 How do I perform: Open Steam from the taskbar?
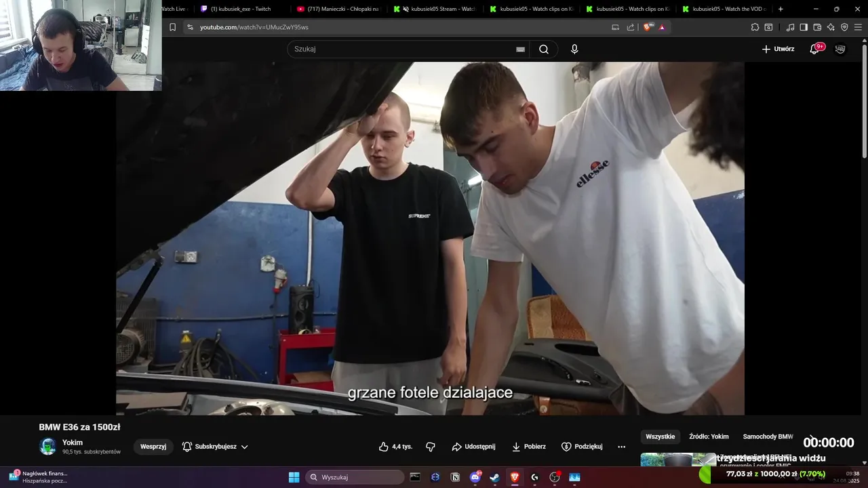[495, 477]
